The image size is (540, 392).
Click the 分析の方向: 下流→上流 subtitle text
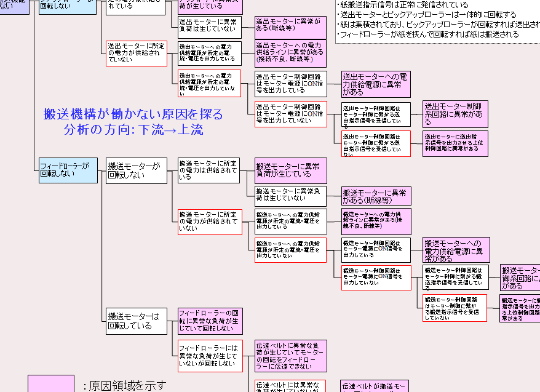133,130
